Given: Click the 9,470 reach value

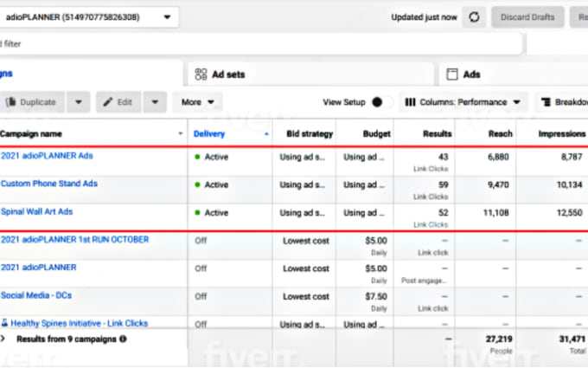Looking at the screenshot, I should tap(498, 184).
